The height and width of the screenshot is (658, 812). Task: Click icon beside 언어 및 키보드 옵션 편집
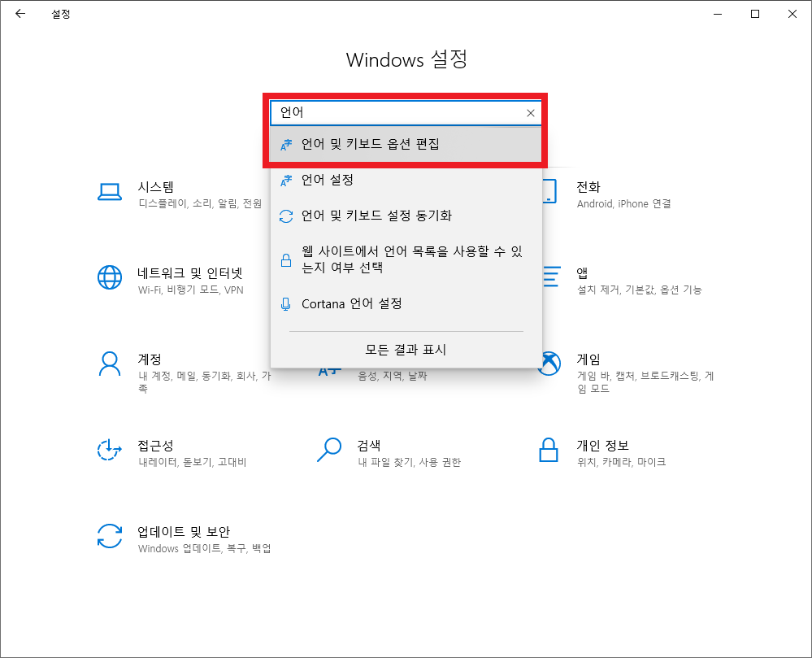[286, 145]
